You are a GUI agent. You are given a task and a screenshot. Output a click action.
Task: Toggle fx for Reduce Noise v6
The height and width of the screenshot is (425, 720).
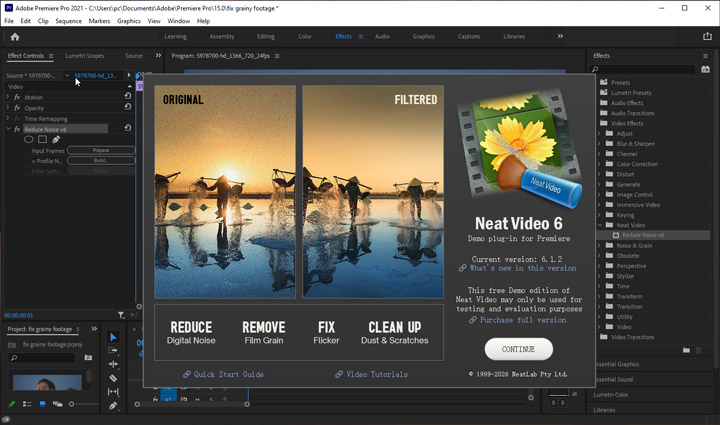click(17, 129)
